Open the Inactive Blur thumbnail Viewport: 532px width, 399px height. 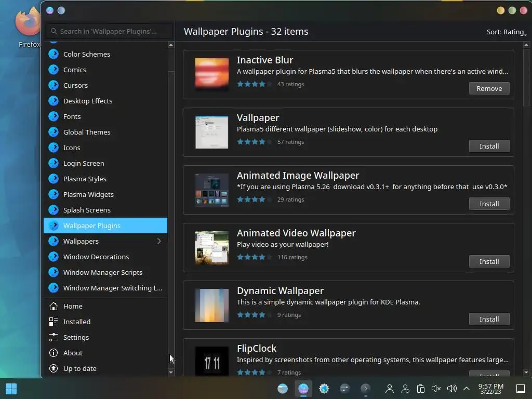point(212,74)
